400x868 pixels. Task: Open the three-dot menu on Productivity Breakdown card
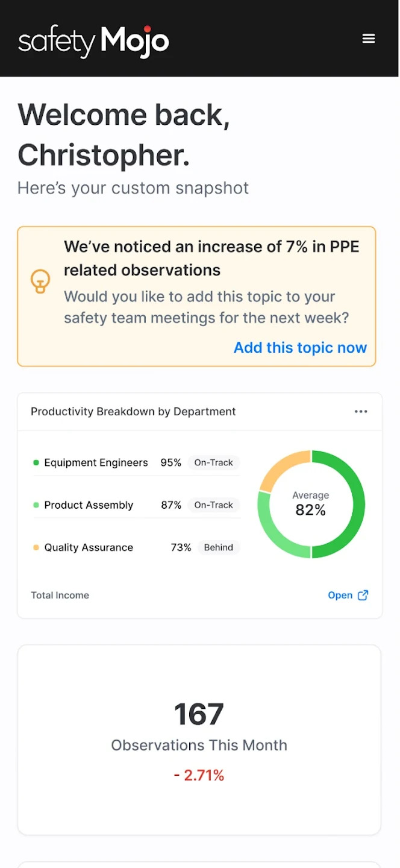[360, 411]
